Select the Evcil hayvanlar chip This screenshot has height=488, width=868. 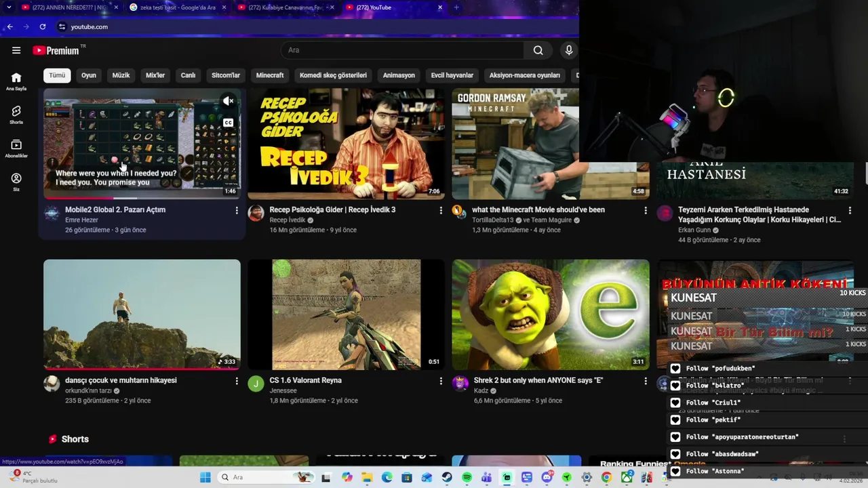(452, 75)
